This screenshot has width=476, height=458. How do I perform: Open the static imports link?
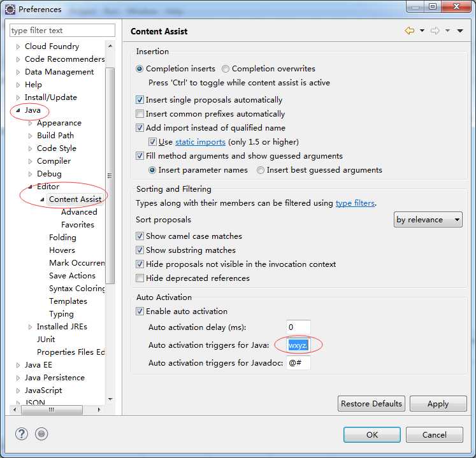point(200,142)
